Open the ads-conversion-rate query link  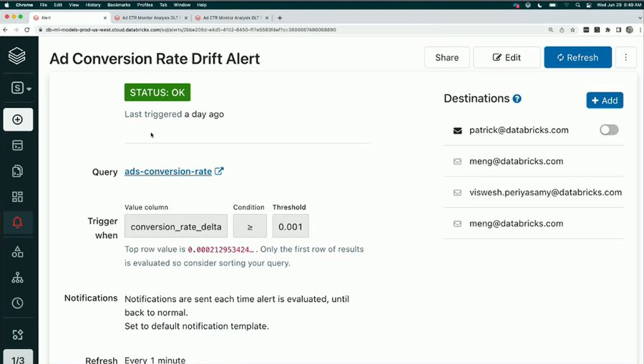pos(168,172)
